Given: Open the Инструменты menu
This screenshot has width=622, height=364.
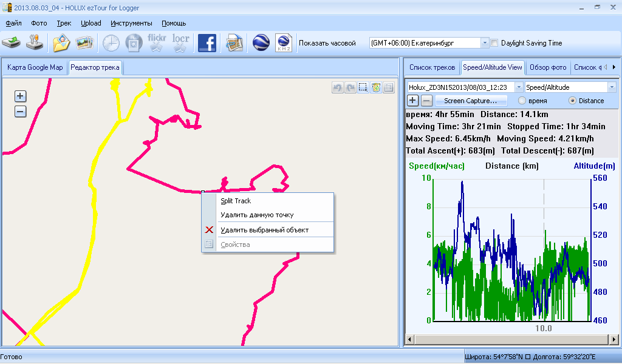Looking at the screenshot, I should [x=131, y=23].
